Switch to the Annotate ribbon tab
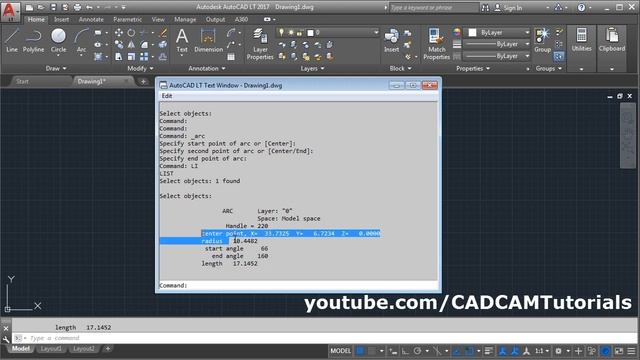The width and height of the screenshot is (640, 360). pyautogui.click(x=91, y=19)
